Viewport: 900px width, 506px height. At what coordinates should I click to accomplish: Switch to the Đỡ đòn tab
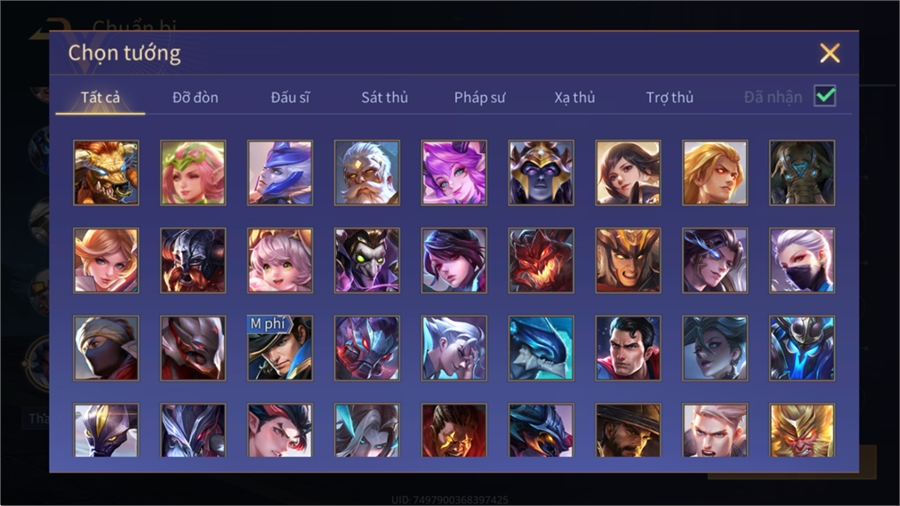pos(195,98)
